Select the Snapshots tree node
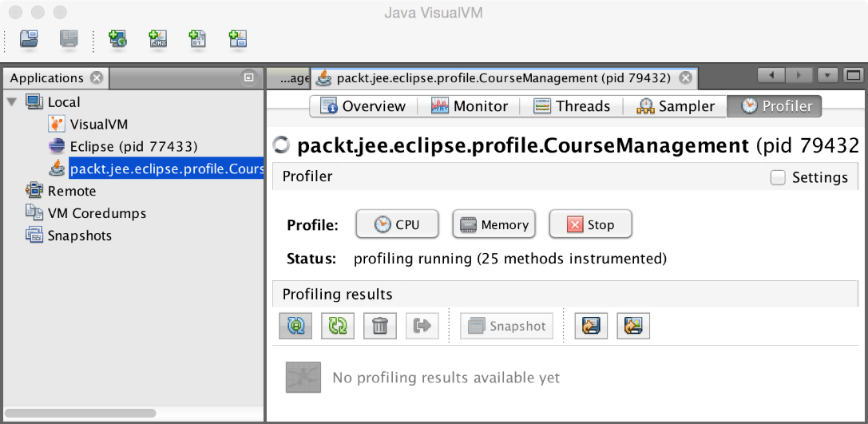868x424 pixels. [x=80, y=236]
